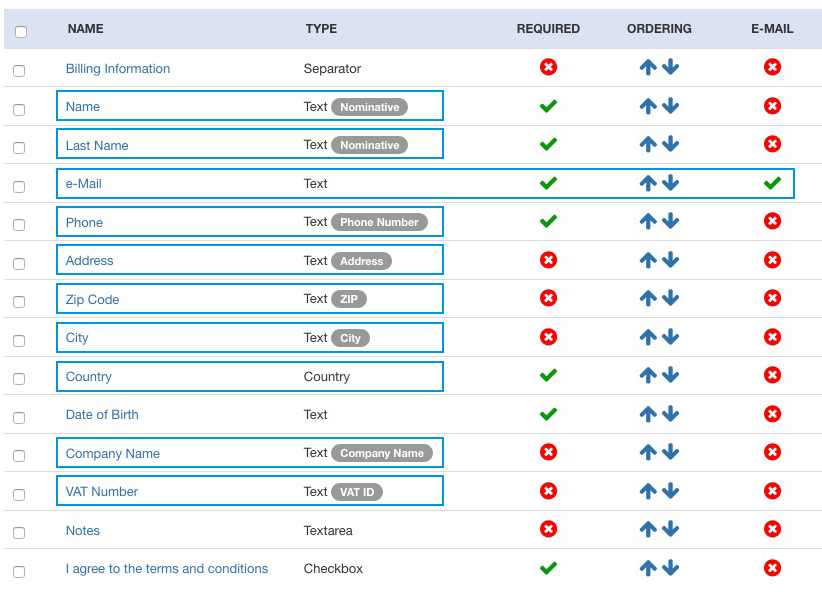Toggle e-mail status icon for e-Mail row

coord(772,183)
